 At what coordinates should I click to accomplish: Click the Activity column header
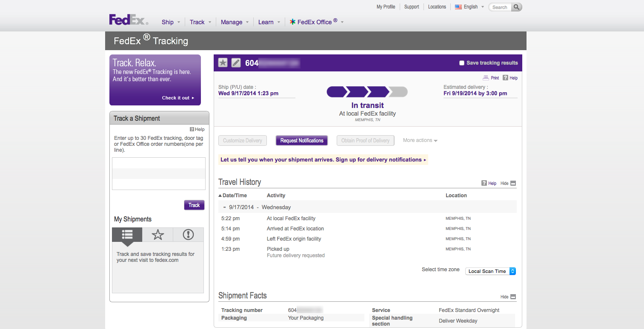[276, 196]
